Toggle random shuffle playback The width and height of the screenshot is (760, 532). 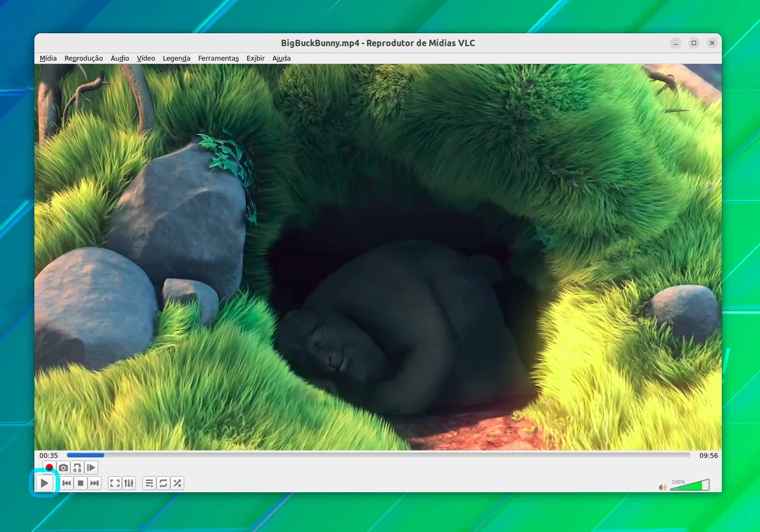click(177, 483)
